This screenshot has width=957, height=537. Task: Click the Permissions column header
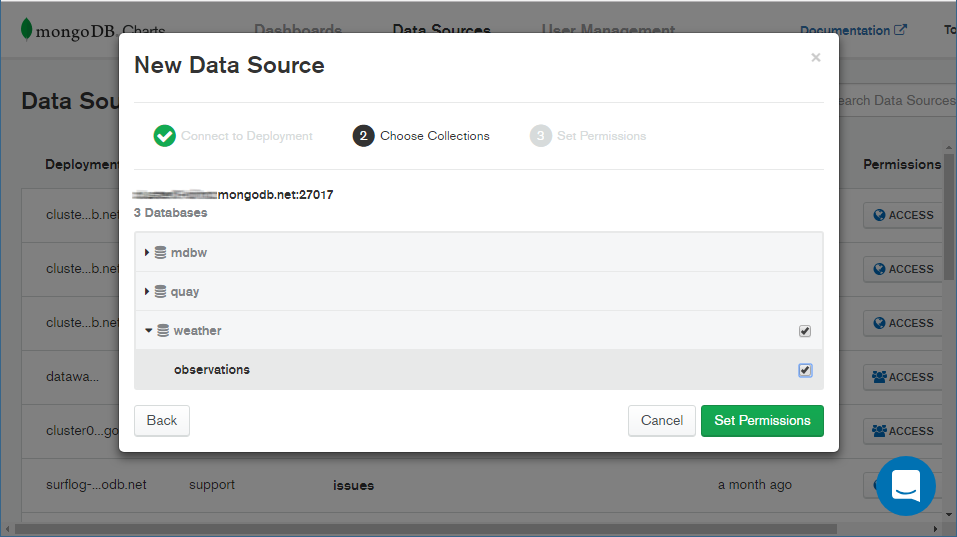pyautogui.click(x=902, y=164)
